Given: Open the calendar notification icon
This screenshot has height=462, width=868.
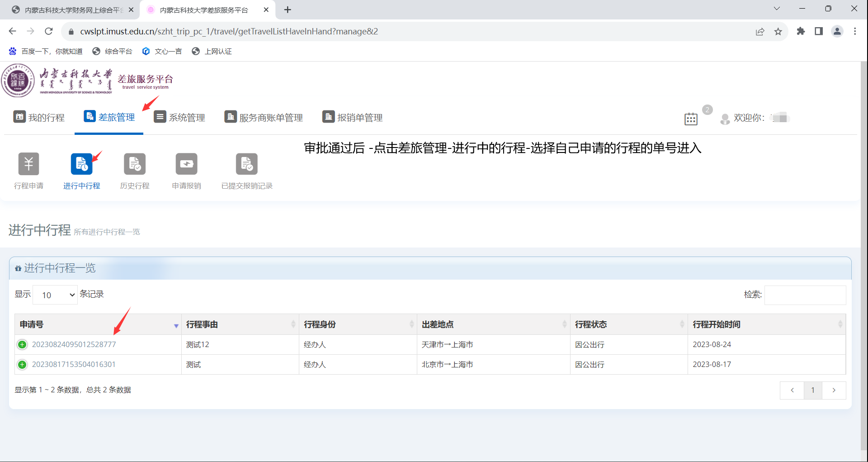Looking at the screenshot, I should click(x=691, y=119).
